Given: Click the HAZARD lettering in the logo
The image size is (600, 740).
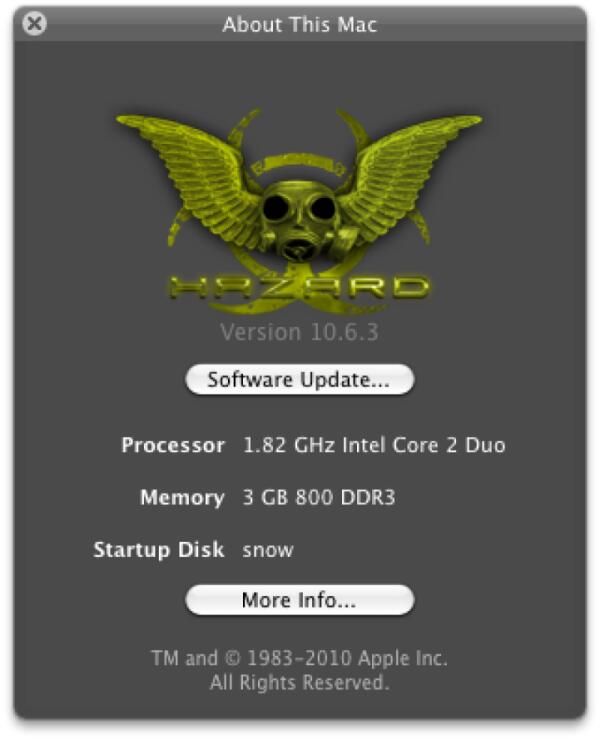Looking at the screenshot, I should (x=299, y=287).
